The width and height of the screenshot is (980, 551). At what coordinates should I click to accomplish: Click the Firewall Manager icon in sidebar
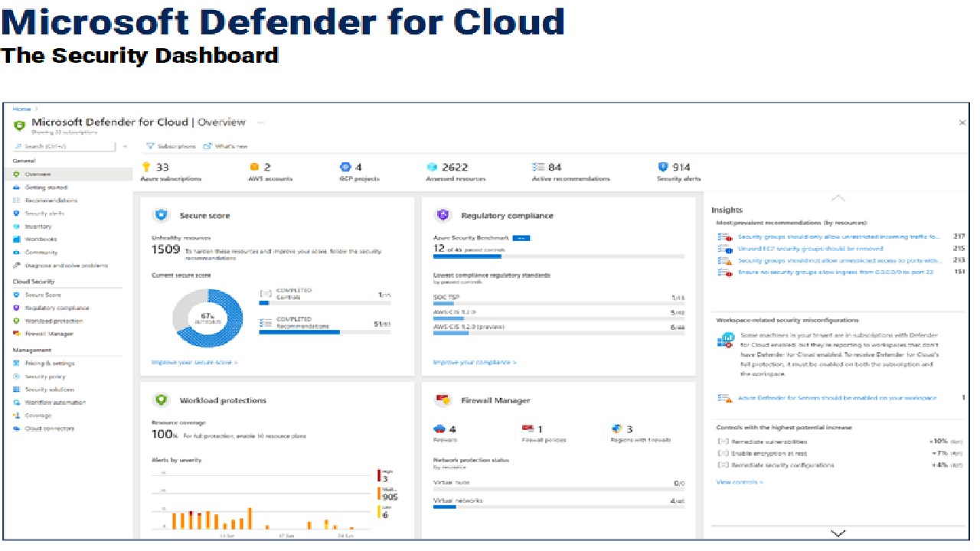click(16, 334)
